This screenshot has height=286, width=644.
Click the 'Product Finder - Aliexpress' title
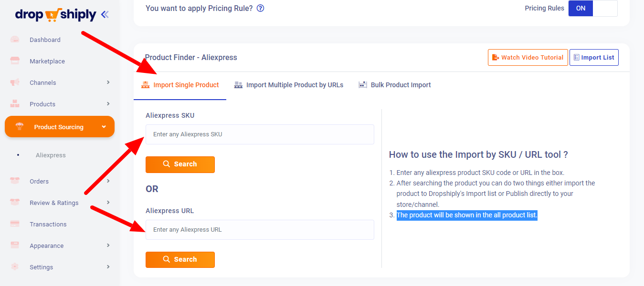pyautogui.click(x=191, y=57)
